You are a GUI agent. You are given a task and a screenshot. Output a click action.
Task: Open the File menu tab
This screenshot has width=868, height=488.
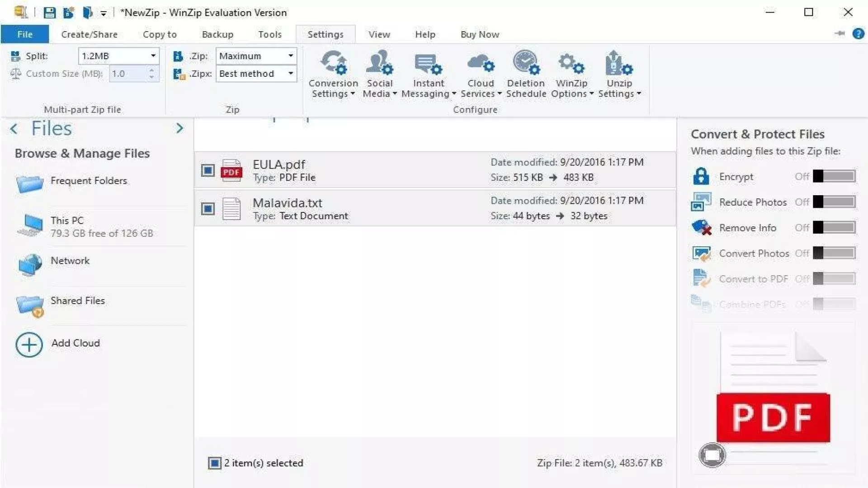click(x=25, y=34)
